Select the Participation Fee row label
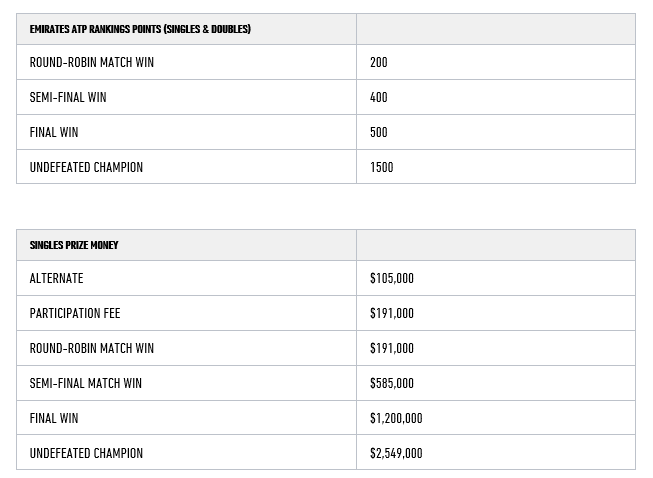Screen dimensions: 653x478 [x=75, y=313]
